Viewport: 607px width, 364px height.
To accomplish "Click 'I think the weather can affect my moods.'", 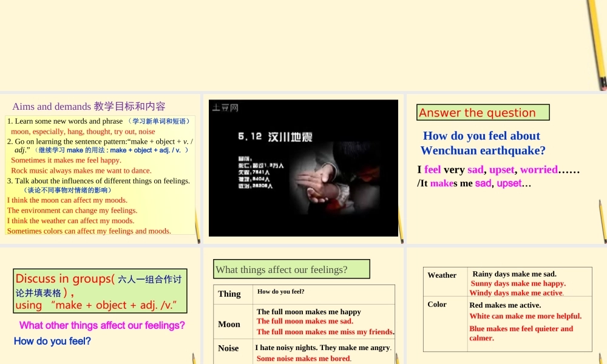I will pyautogui.click(x=70, y=221).
